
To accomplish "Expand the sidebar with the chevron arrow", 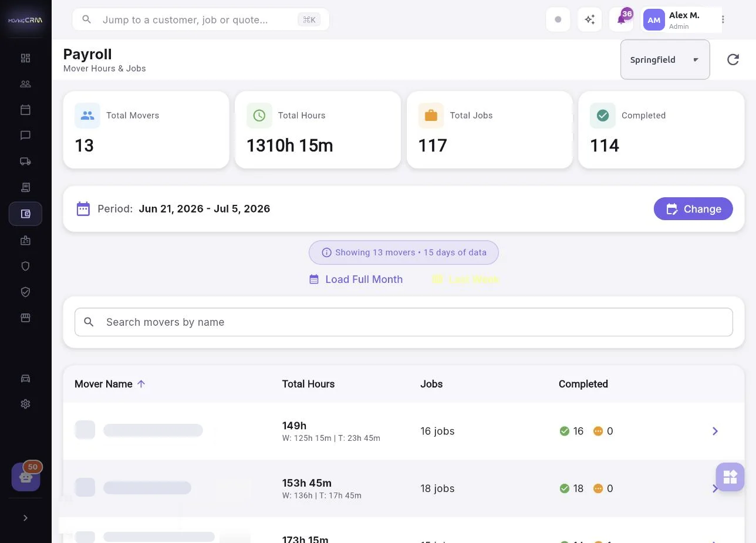I will [x=25, y=518].
